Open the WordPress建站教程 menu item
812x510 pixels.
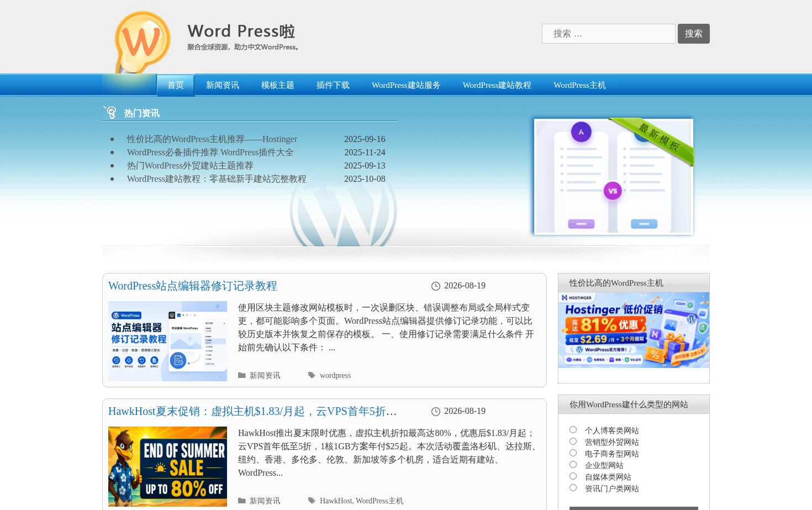[x=497, y=85]
